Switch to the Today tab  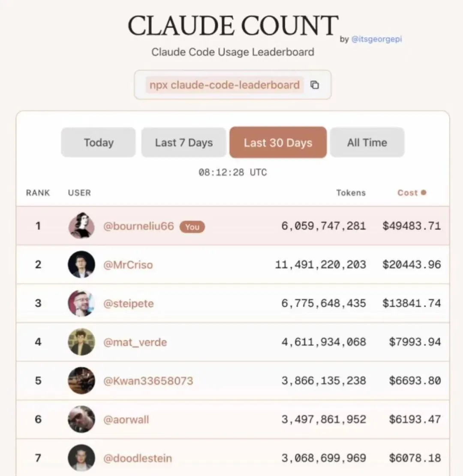point(99,142)
